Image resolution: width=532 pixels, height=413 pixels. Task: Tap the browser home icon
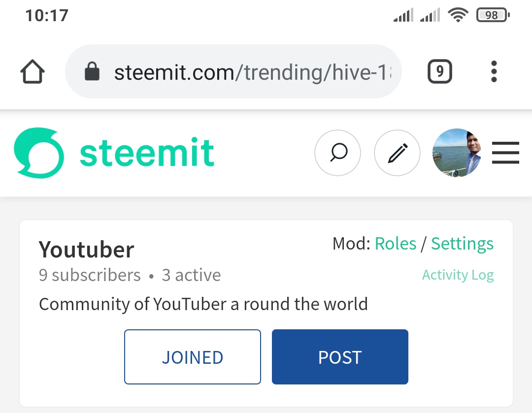tap(33, 71)
